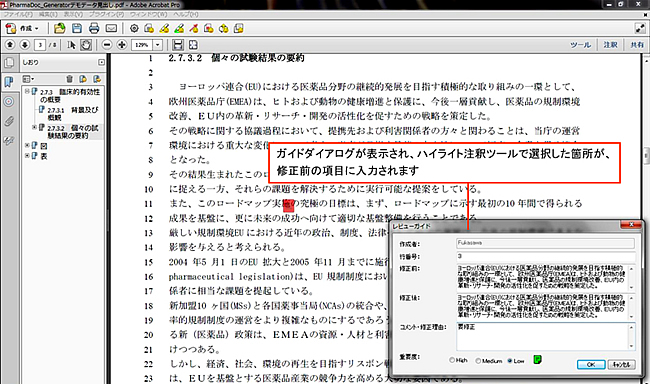Viewport: 650px width, 384px height.
Task: Open the circular target panel icon in sidebar
Action: (9, 101)
